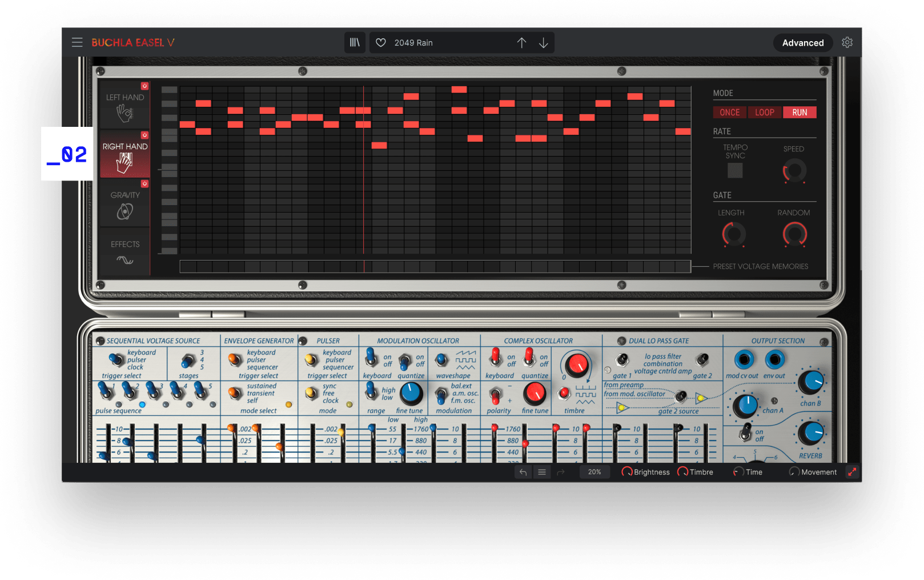924x580 pixels.
Task: Open the hamburger main menu
Action: (x=77, y=43)
